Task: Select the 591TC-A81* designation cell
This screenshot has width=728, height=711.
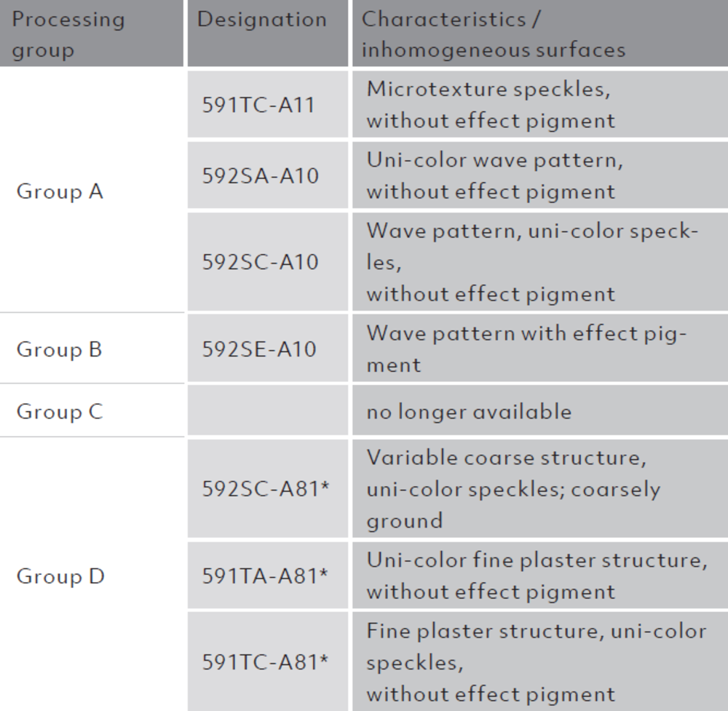Action: (x=266, y=662)
